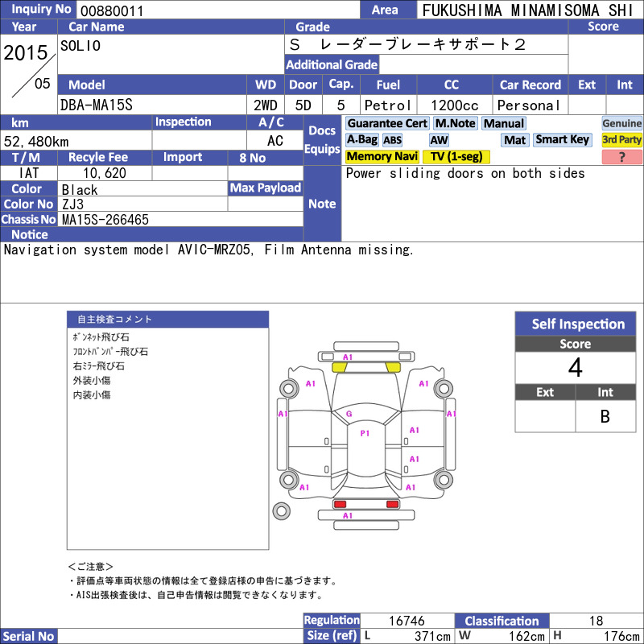Click the length value 371cm
644x644 pixels.
point(432,636)
